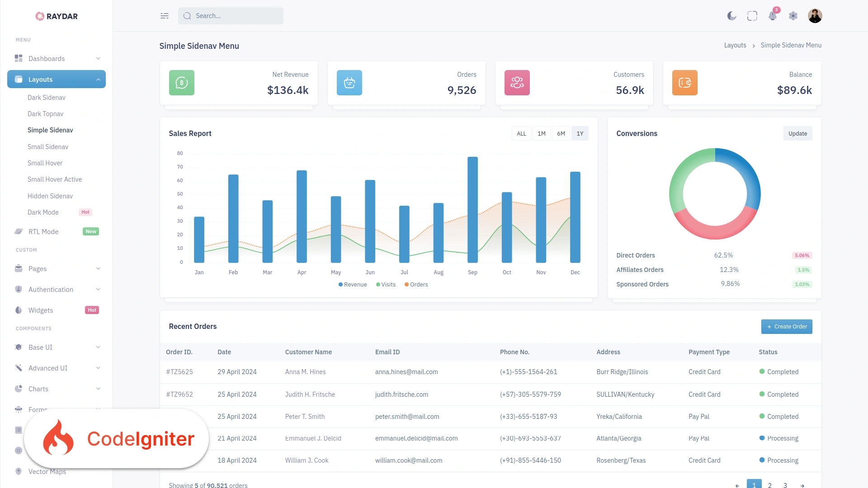Expand the Dashboards sidebar menu

pos(57,59)
